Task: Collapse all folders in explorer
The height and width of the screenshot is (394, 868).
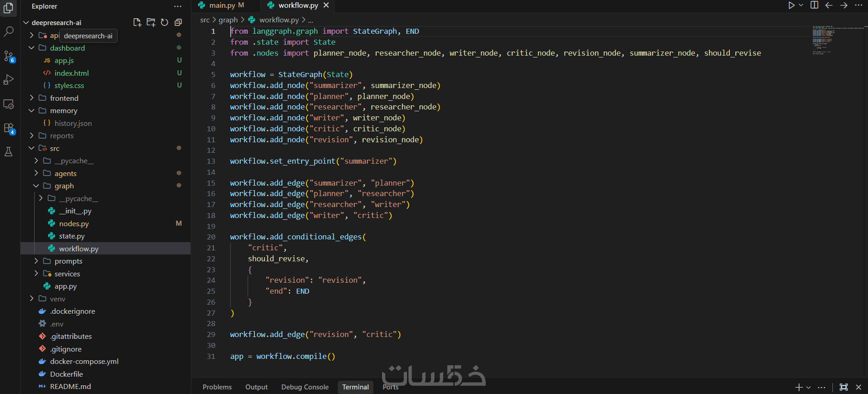Action: (178, 22)
